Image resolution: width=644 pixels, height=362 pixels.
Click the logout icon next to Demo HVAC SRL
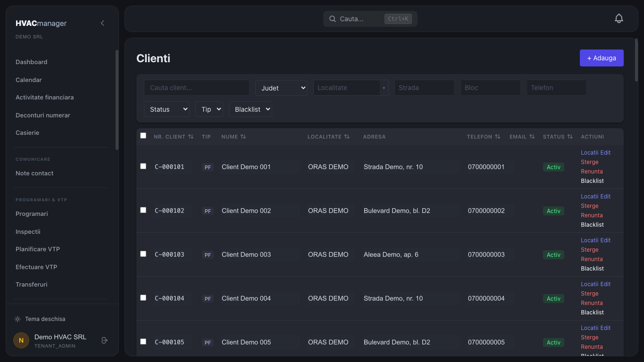pos(105,340)
